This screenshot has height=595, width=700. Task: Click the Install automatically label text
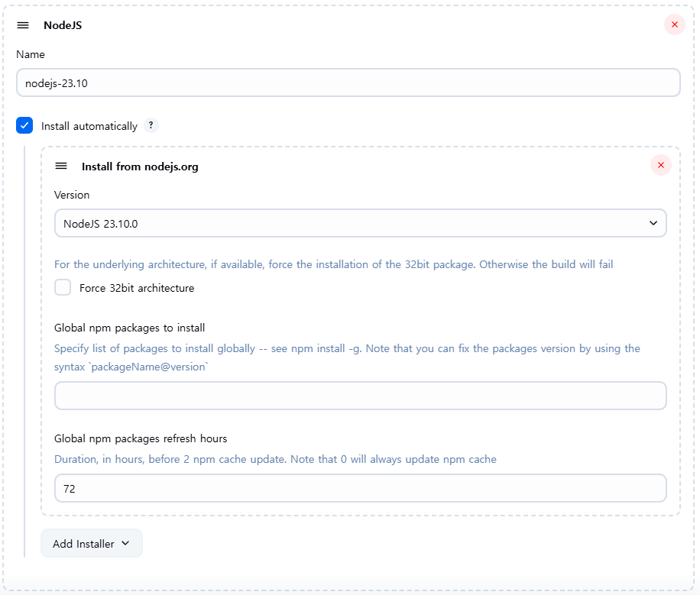coord(89,126)
